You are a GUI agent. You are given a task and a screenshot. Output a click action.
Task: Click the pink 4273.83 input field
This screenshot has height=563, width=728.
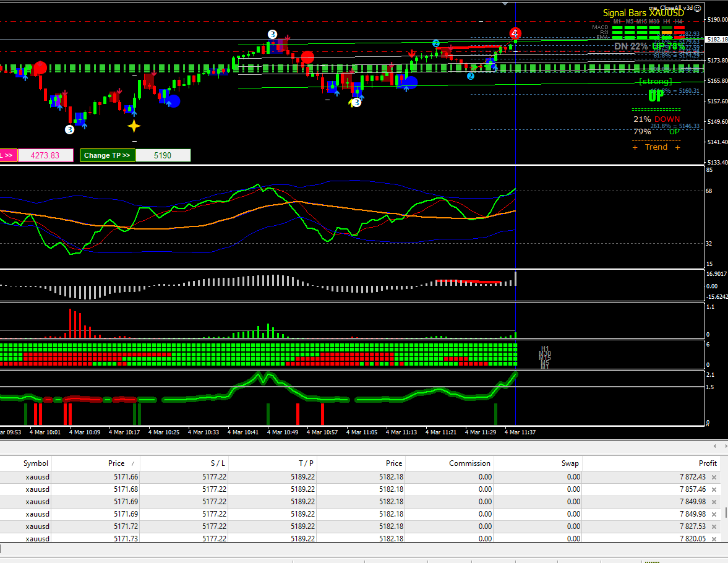coord(46,155)
